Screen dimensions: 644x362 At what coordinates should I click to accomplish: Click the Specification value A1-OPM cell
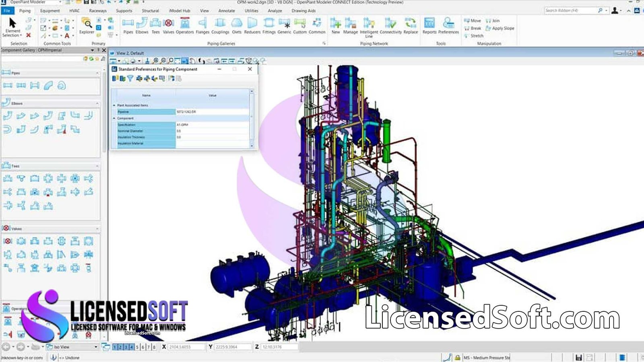(x=212, y=125)
